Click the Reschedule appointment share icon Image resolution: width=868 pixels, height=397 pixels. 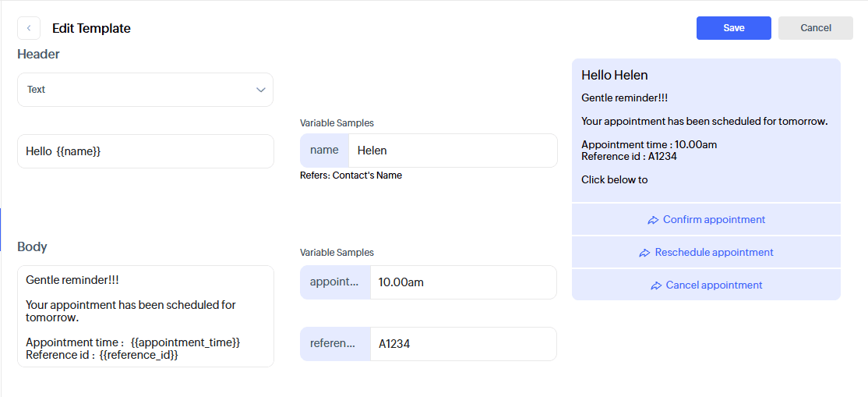coord(644,253)
